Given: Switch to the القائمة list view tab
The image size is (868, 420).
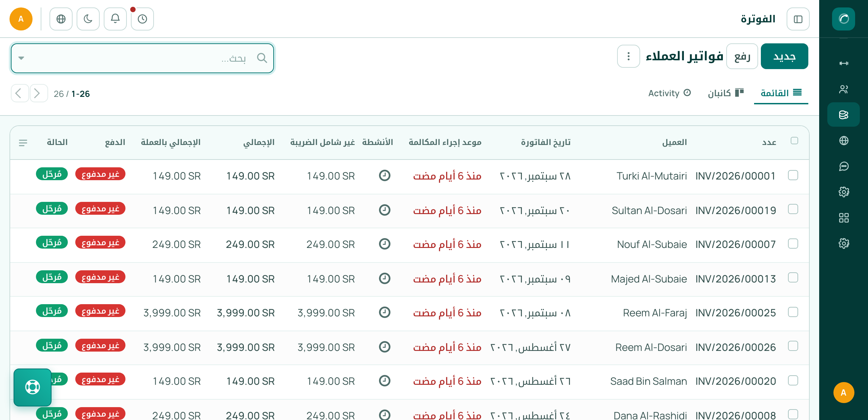Looking at the screenshot, I should pos(781,93).
